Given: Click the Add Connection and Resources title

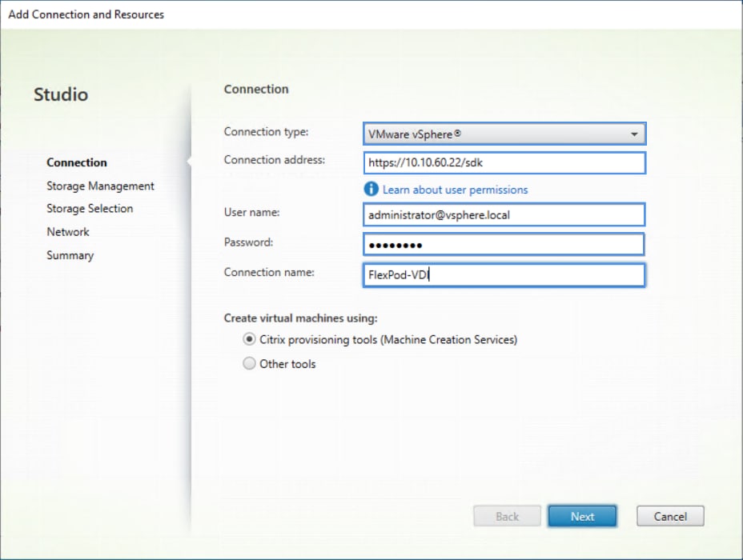Looking at the screenshot, I should pos(86,14).
